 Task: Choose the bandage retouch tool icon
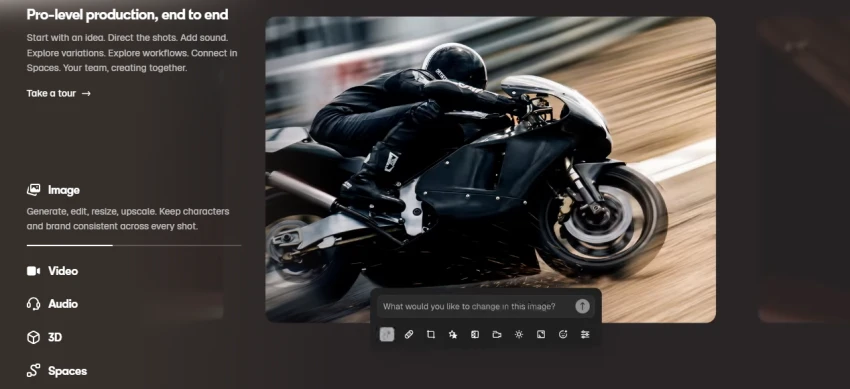point(409,335)
